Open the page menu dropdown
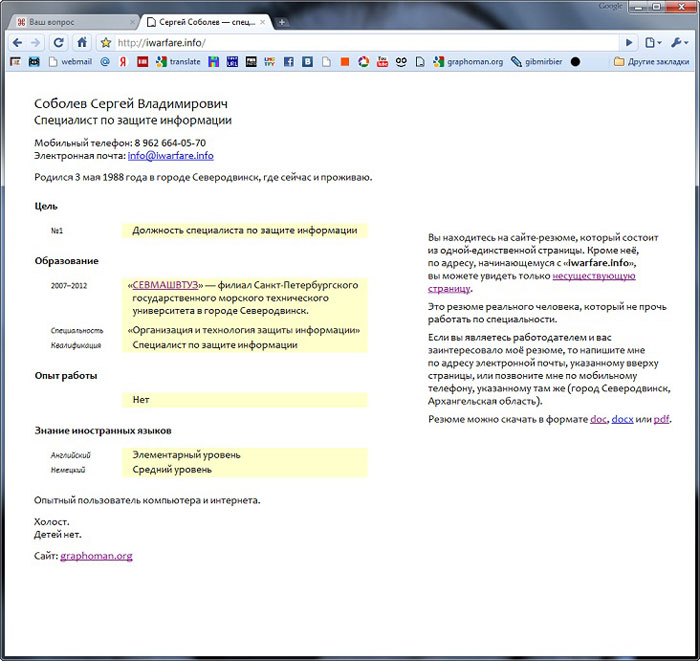The width and height of the screenshot is (700, 661). [x=654, y=43]
